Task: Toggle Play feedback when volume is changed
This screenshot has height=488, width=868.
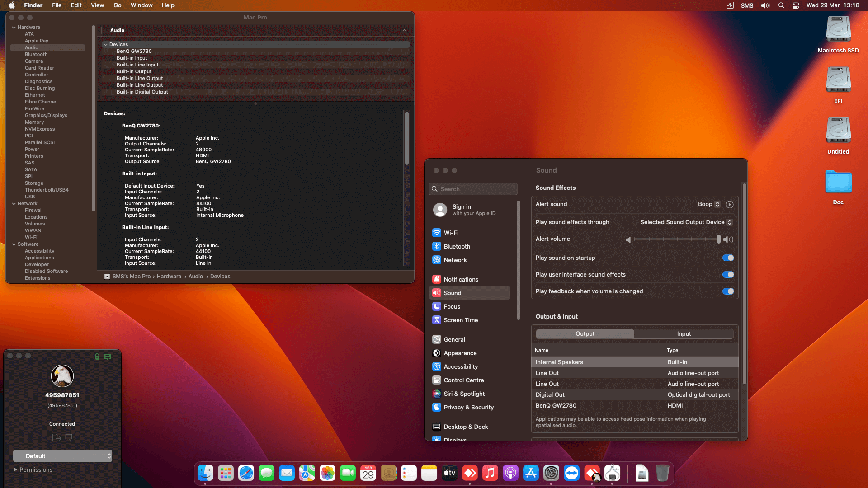Action: click(728, 291)
